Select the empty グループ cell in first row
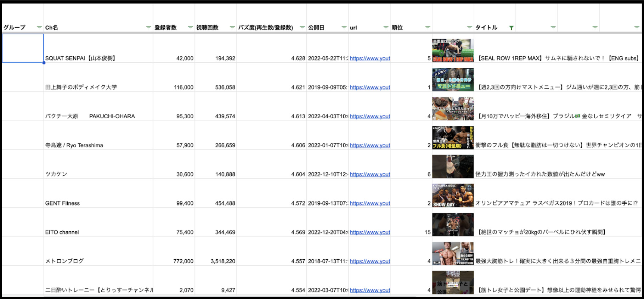This screenshot has width=644, height=299. [x=23, y=48]
